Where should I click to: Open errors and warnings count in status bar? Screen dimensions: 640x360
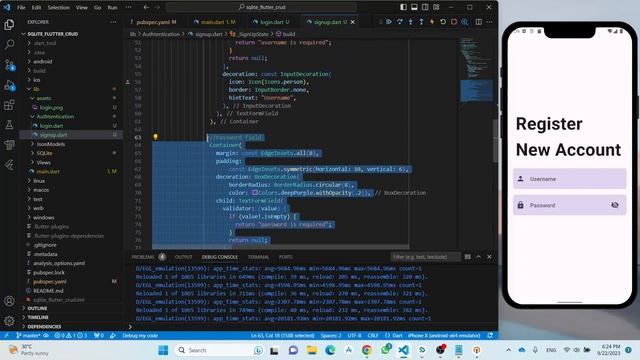(x=71, y=336)
